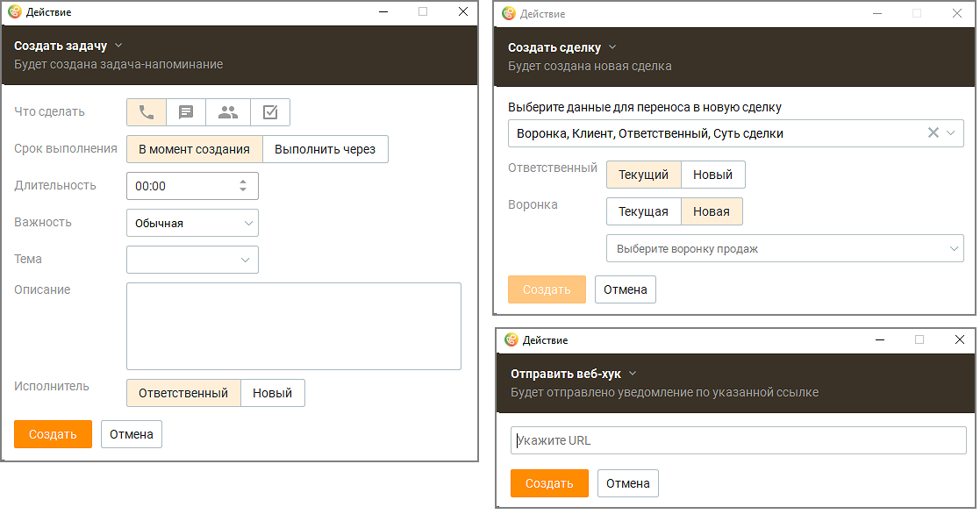Click Отмена in the task window
The height and width of the screenshot is (514, 980).
click(x=132, y=434)
